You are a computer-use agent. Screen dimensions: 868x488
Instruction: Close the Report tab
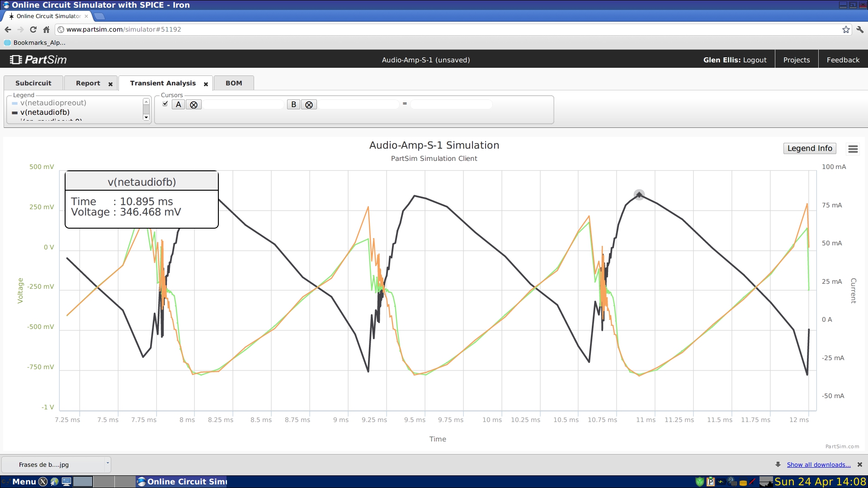(110, 84)
